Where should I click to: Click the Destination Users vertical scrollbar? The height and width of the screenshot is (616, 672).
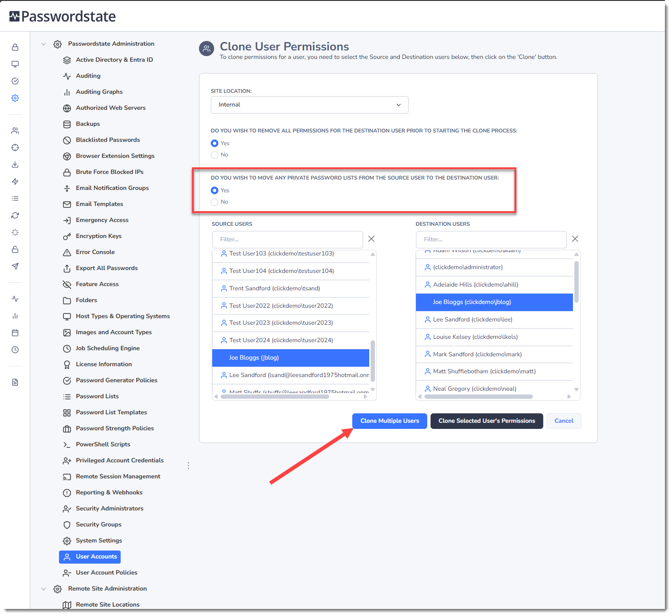coord(576,282)
